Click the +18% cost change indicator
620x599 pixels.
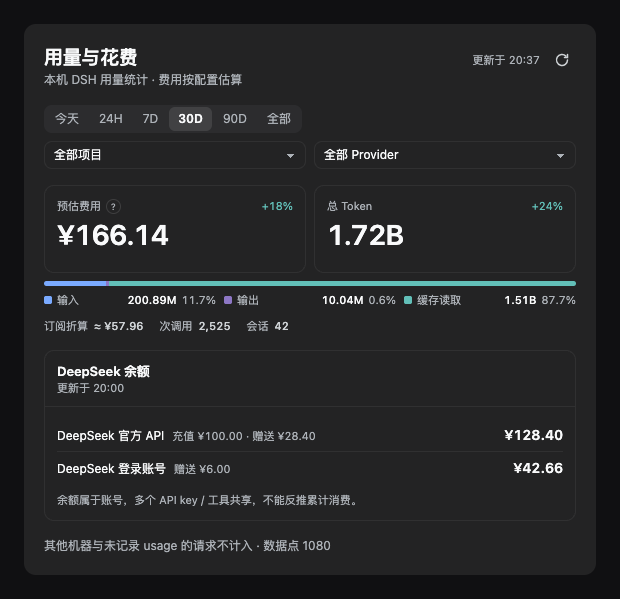pyautogui.click(x=277, y=206)
